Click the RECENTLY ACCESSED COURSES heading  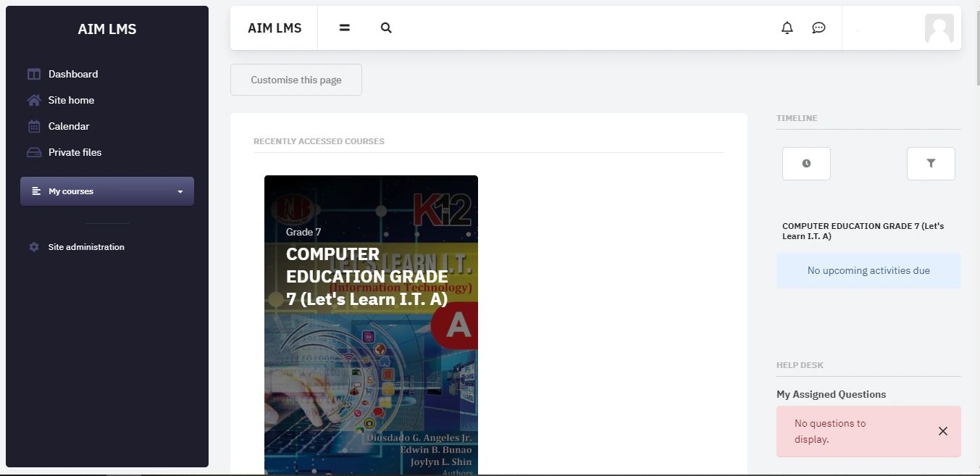click(x=319, y=141)
